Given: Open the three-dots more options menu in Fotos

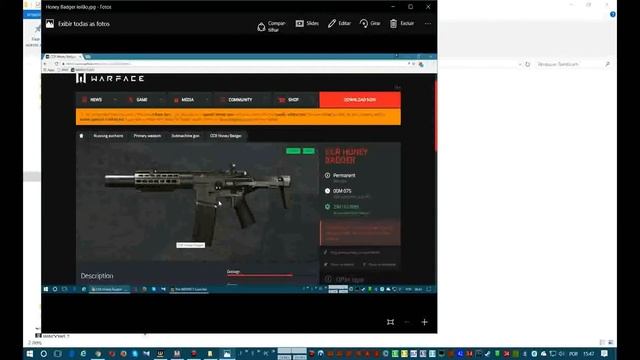Looking at the screenshot, I should pos(427,23).
